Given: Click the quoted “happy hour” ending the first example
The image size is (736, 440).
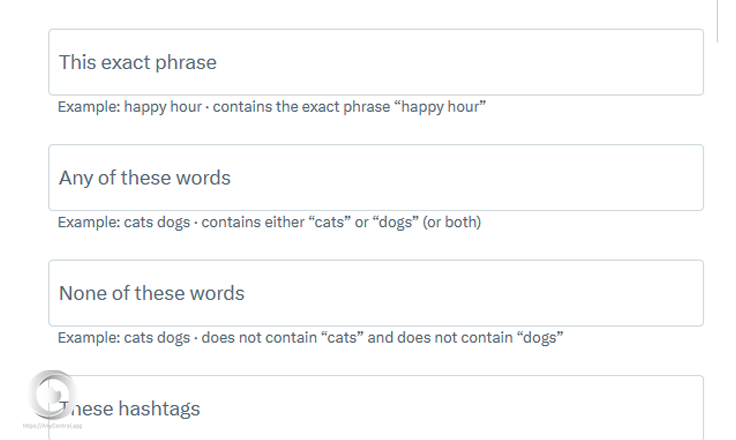Looking at the screenshot, I should (442, 106).
